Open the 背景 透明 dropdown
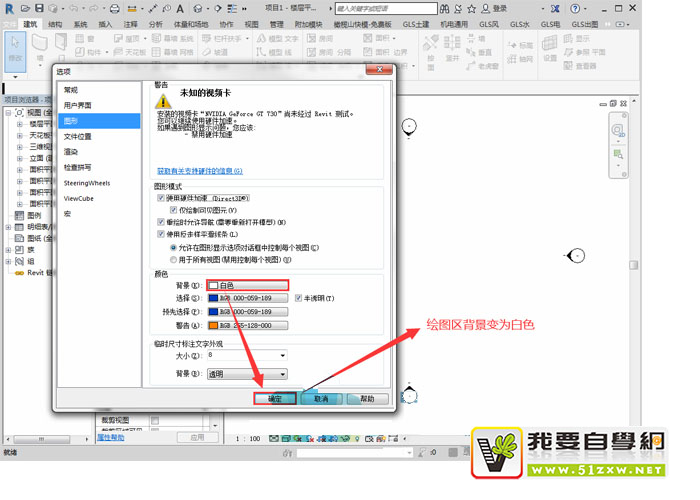Viewport: 700px width, 500px height. point(247,374)
